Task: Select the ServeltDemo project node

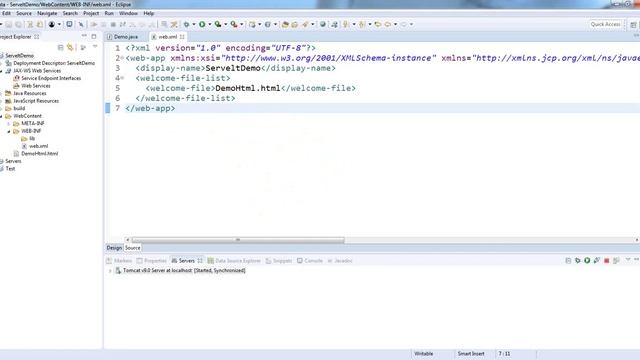Action: 19,56
